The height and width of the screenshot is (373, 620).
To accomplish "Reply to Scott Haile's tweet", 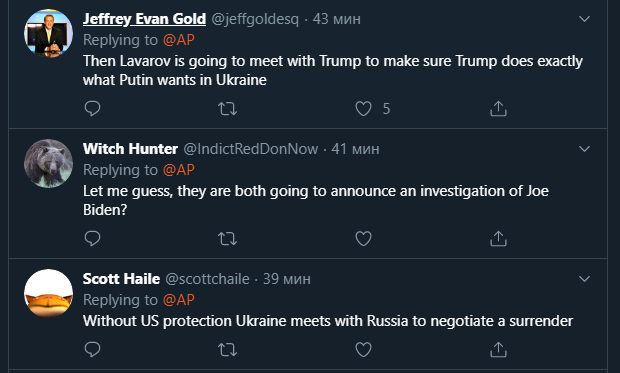I will coord(93,349).
